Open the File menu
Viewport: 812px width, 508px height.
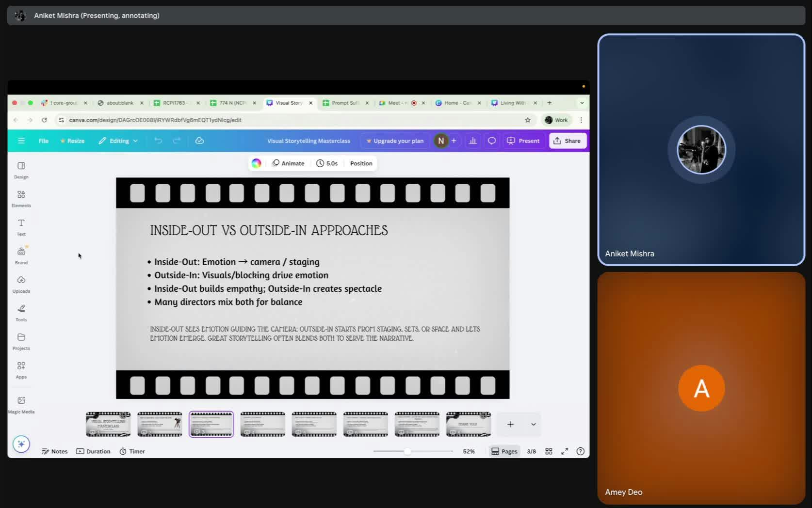coord(44,141)
